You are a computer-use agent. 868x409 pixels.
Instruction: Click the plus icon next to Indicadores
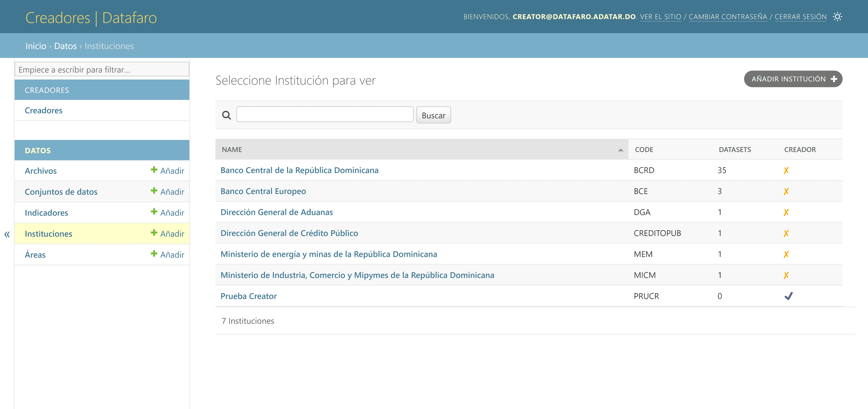click(x=154, y=212)
